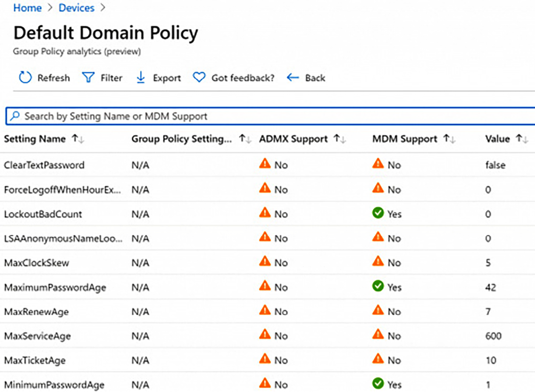Viewport: 535px width, 392px height.
Task: Open the Home breadcrumb link
Action: click(27, 8)
